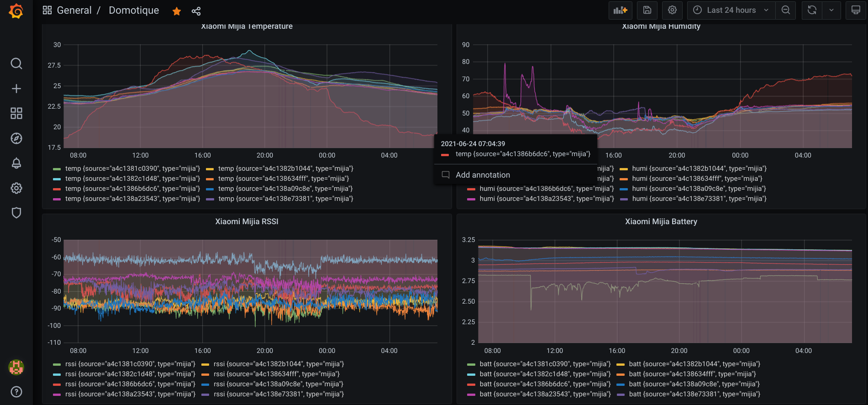Viewport: 868px width, 405px height.
Task: Toggle batt a4c1381c0390 legend entry
Action: tap(545, 364)
